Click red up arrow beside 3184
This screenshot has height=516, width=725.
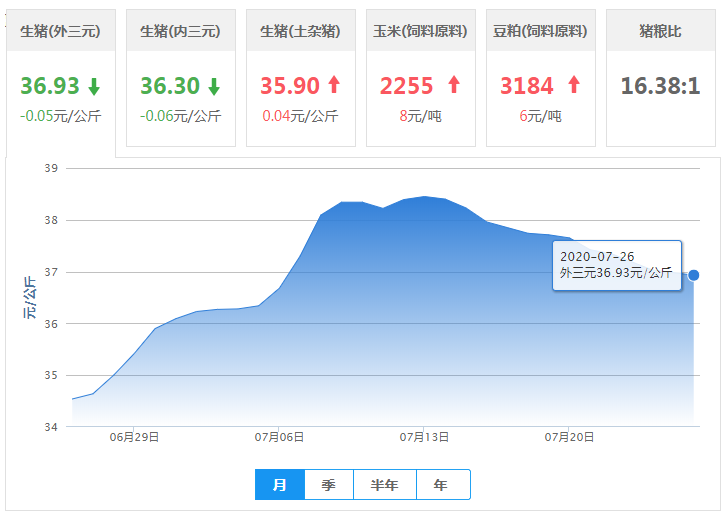[x=573, y=85]
